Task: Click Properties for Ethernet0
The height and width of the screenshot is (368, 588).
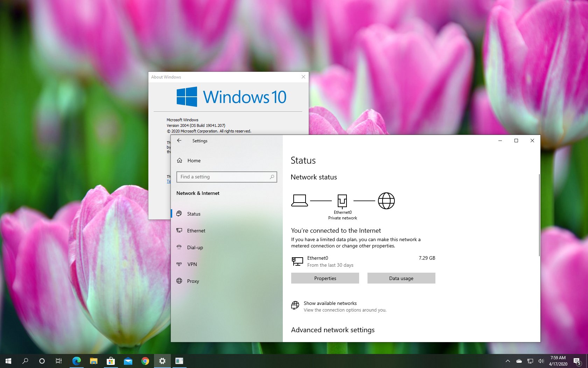Action: (325, 278)
